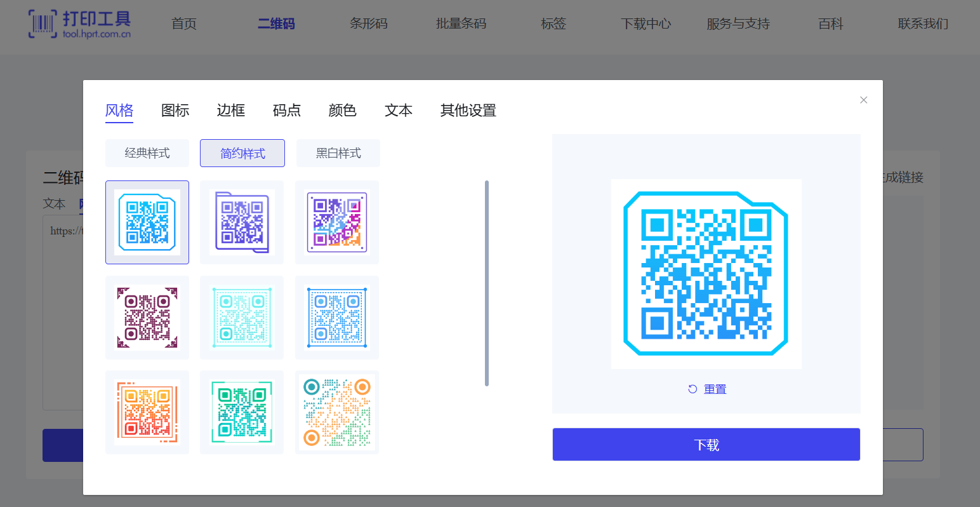The height and width of the screenshot is (507, 980).
Task: Choose the purple-orange gradient QR style
Action: (337, 222)
